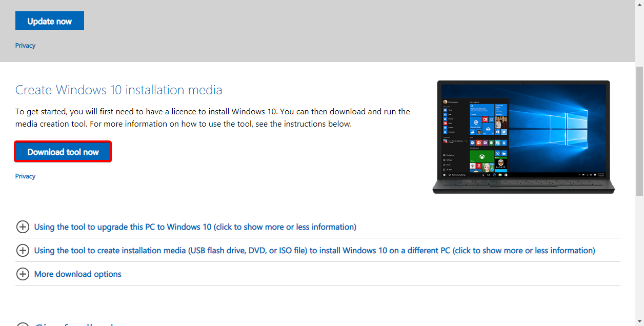The image size is (644, 326).
Task: Open Privacy link below Update now
Action: [x=25, y=46]
